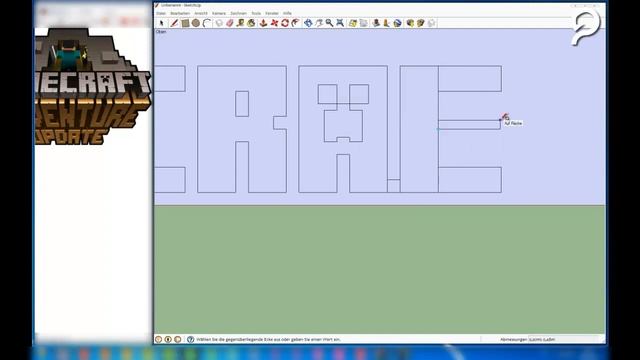Pick the Tape Measure tool
Screen dimensions: 640x360
pyautogui.click(x=240, y=23)
